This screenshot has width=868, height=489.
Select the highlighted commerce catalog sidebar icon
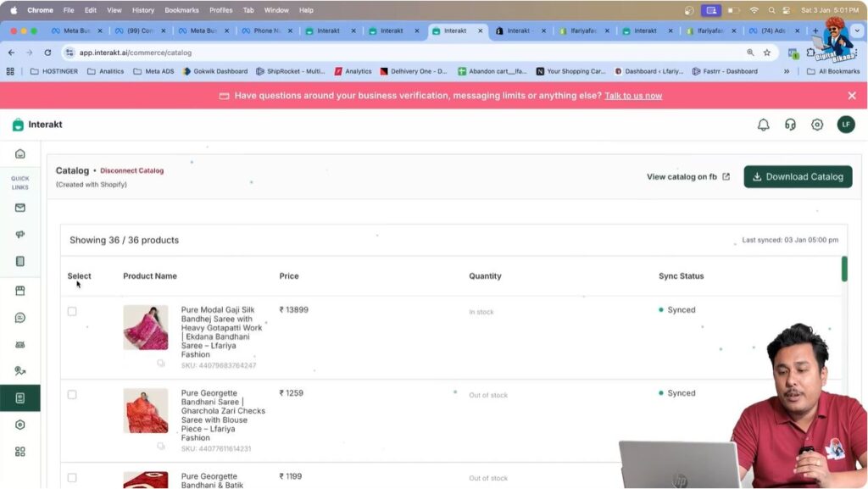pos(20,397)
